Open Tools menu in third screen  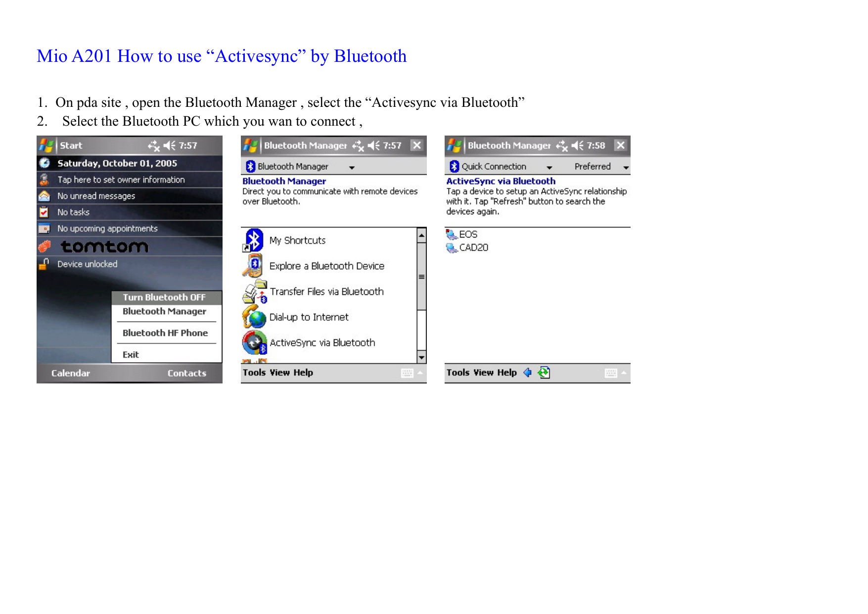point(458,373)
